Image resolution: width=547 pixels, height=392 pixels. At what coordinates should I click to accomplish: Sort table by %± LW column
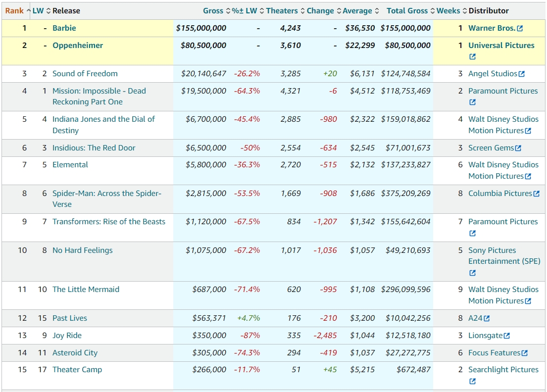coord(248,11)
